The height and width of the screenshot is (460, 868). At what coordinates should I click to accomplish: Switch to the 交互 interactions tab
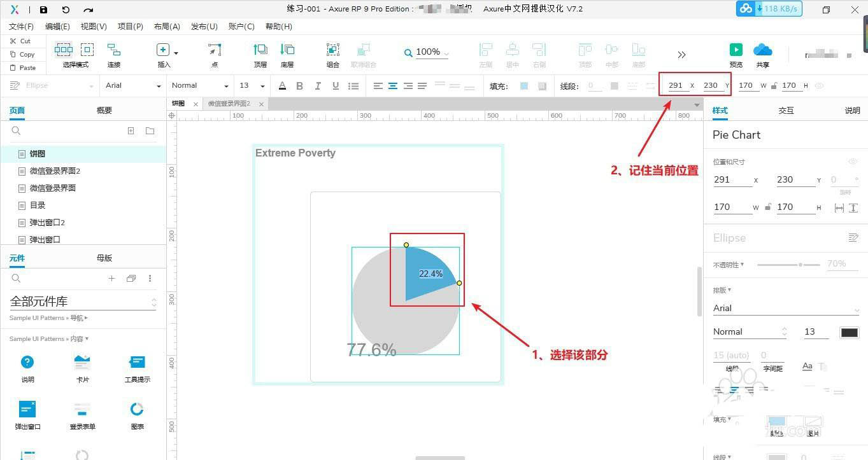(x=786, y=110)
